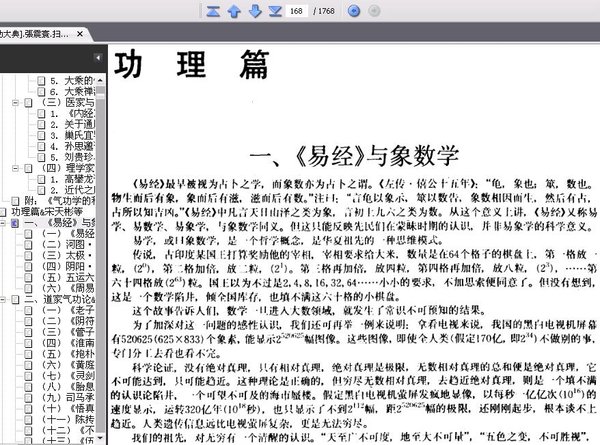
Task: Select the document tab ending in 张震寰.扫...
Action: (34, 34)
